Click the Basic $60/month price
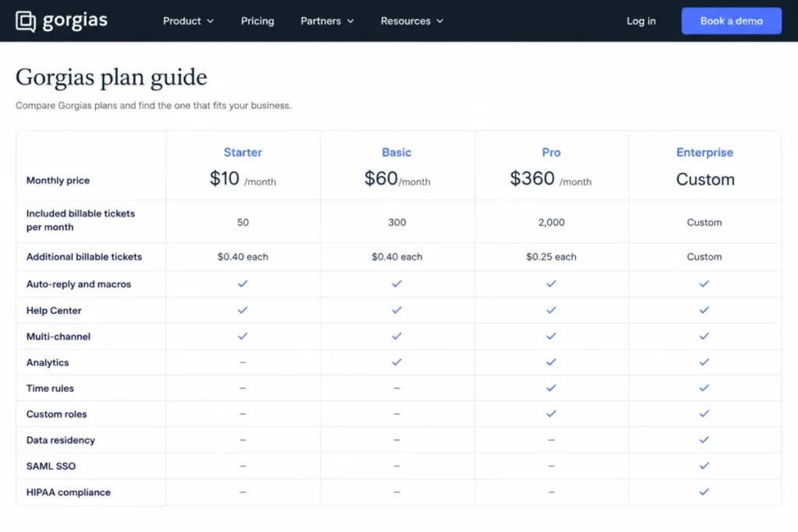 (397, 179)
